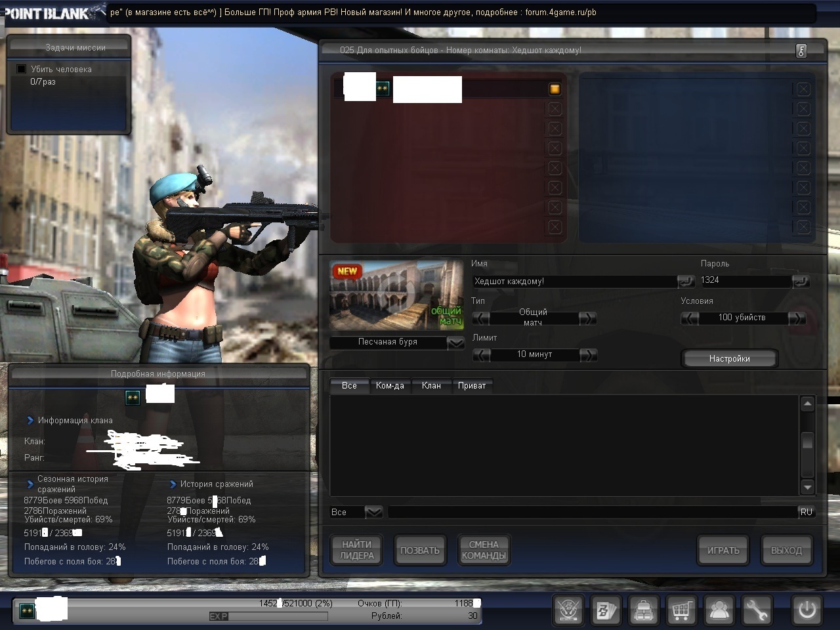
Task: Click the 'НАЙТИ ЛИДЕРА' button
Action: point(356,550)
